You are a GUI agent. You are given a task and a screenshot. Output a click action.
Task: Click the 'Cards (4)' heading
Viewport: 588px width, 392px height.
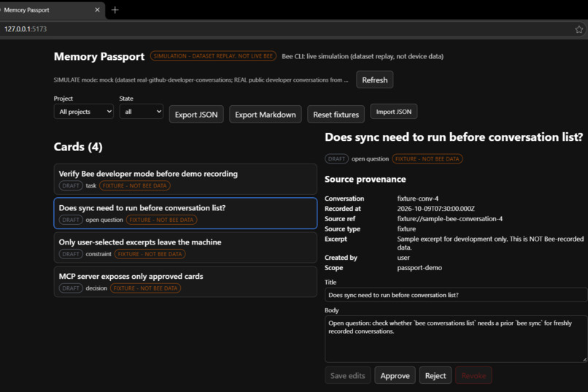pos(78,147)
